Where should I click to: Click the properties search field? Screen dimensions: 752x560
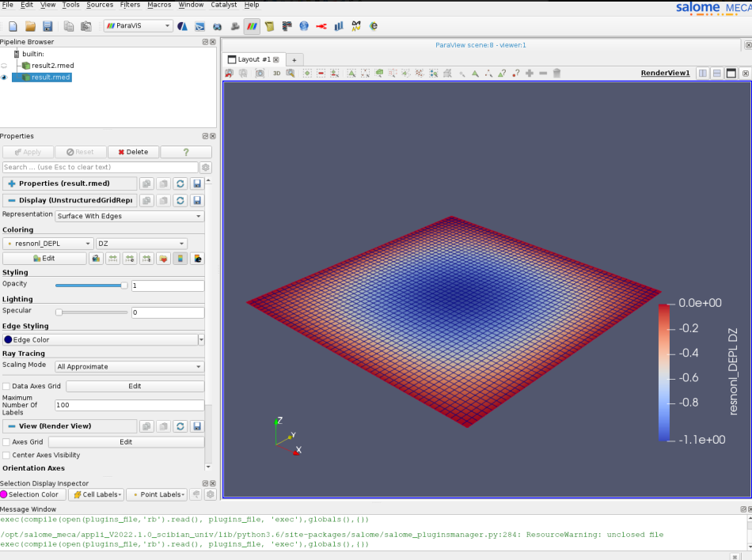[100, 168]
